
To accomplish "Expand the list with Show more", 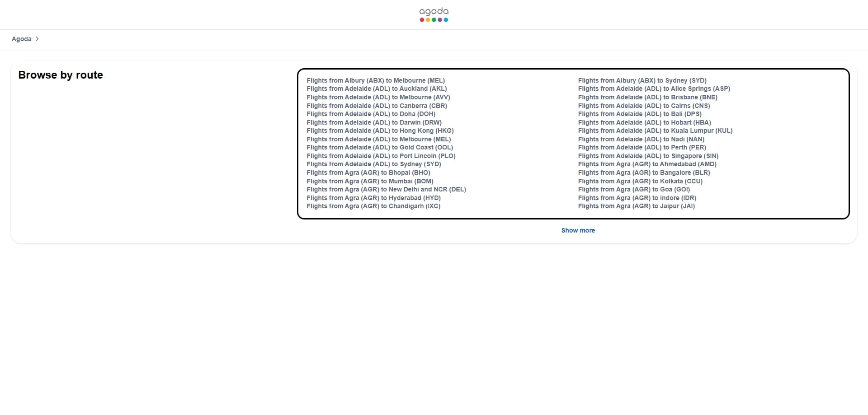I will [578, 230].
